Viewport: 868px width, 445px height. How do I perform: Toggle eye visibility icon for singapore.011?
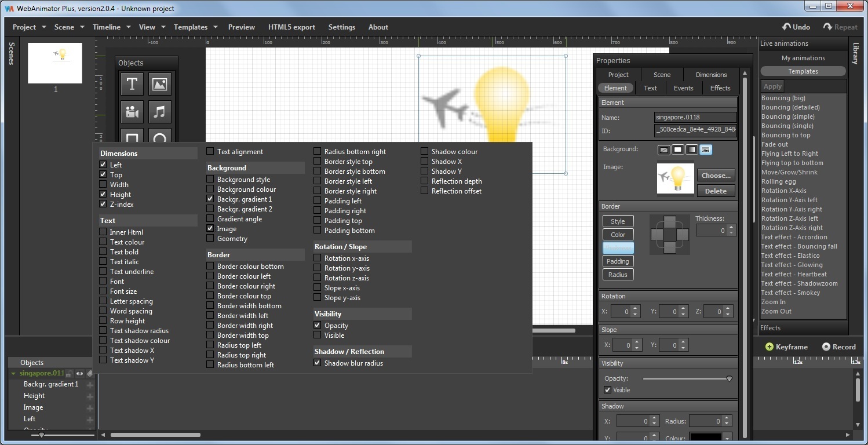pyautogui.click(x=79, y=374)
